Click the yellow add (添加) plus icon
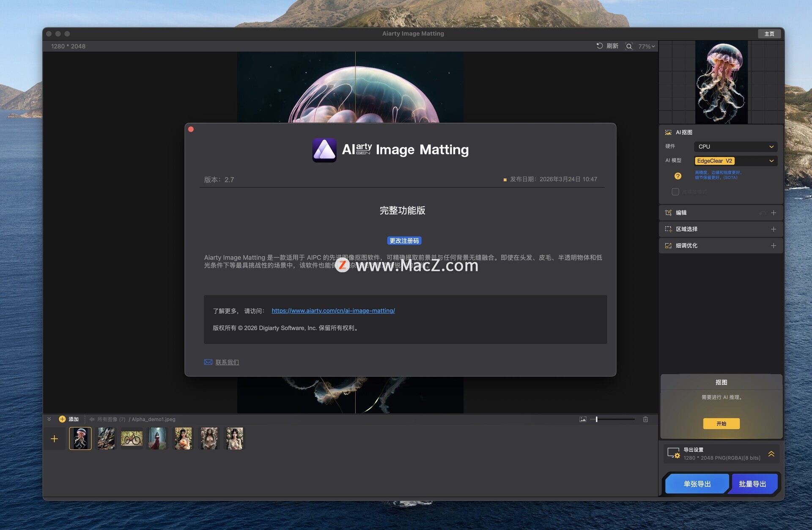Image resolution: width=812 pixels, height=530 pixels. 62,419
